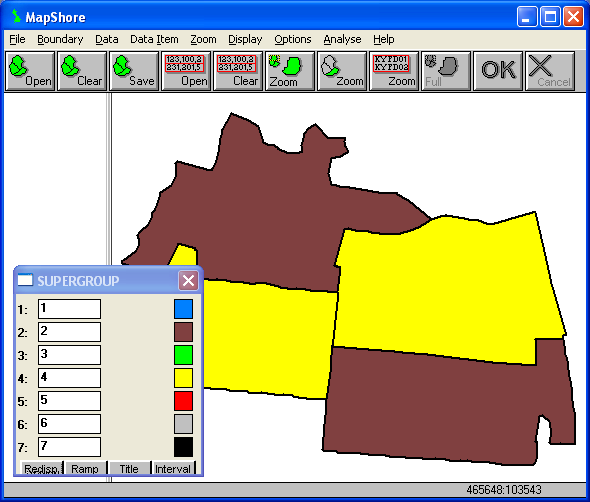590x502 pixels.
Task: Click the MapShore app icon in title bar
Action: point(16,17)
